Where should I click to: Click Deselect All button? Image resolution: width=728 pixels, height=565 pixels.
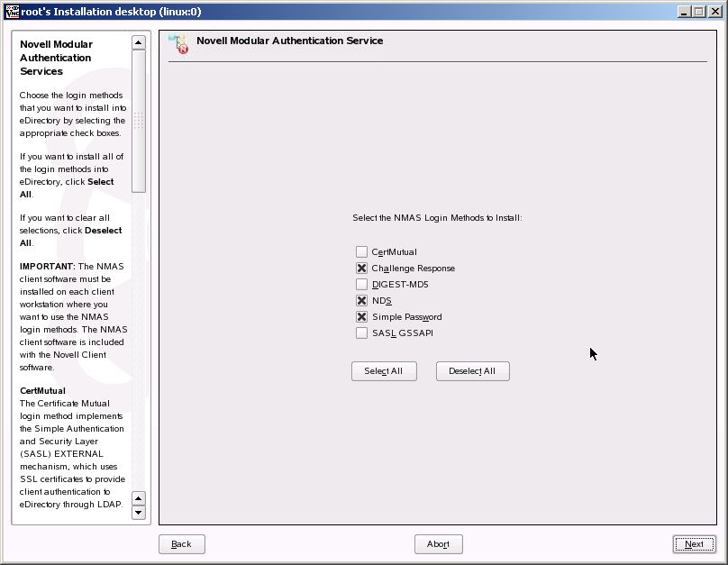[x=473, y=371]
